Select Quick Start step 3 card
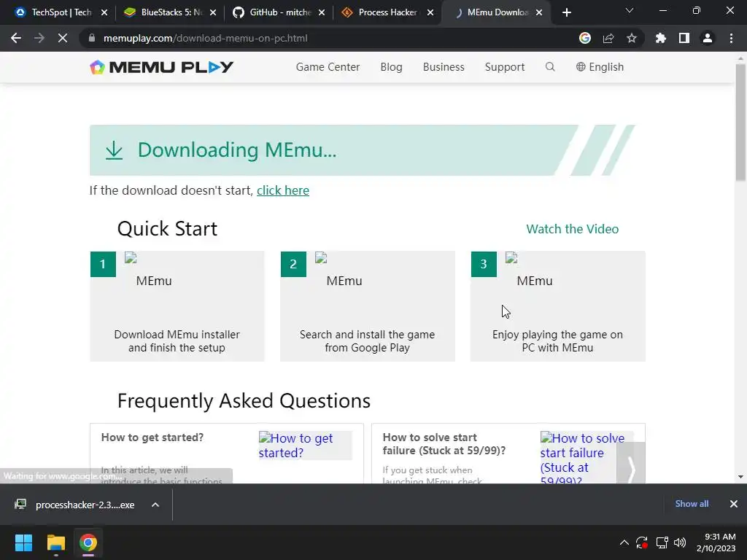This screenshot has width=747, height=560. (558, 306)
